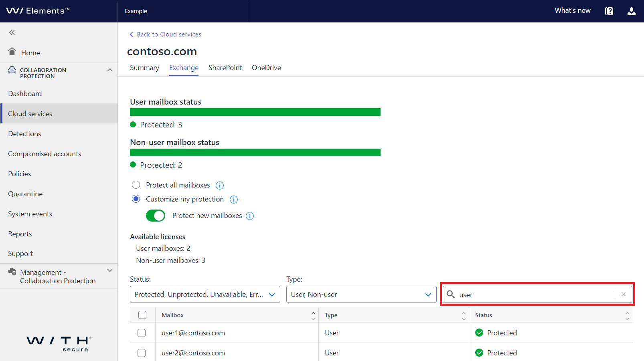Click Protected: 2 legend text
This screenshot has width=644, height=361.
point(161,165)
